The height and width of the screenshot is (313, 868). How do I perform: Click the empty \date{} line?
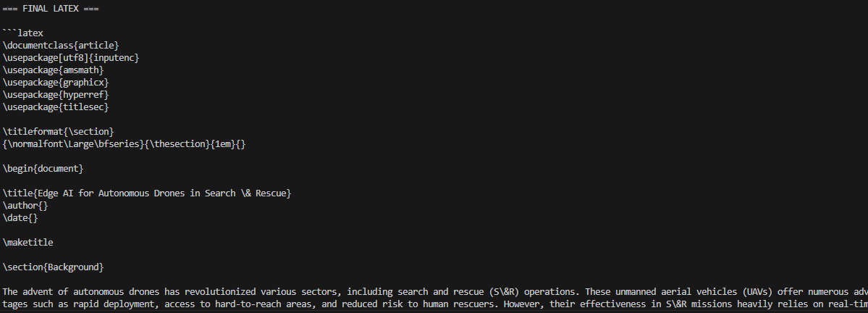click(20, 217)
